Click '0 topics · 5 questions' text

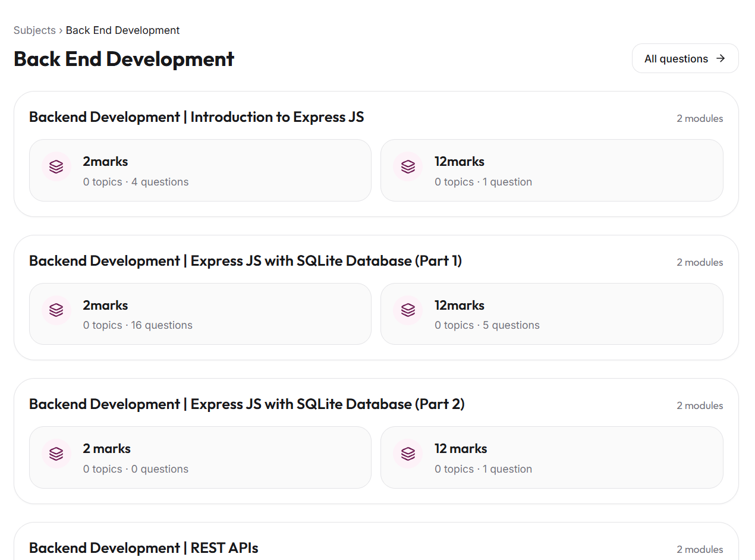click(x=487, y=325)
